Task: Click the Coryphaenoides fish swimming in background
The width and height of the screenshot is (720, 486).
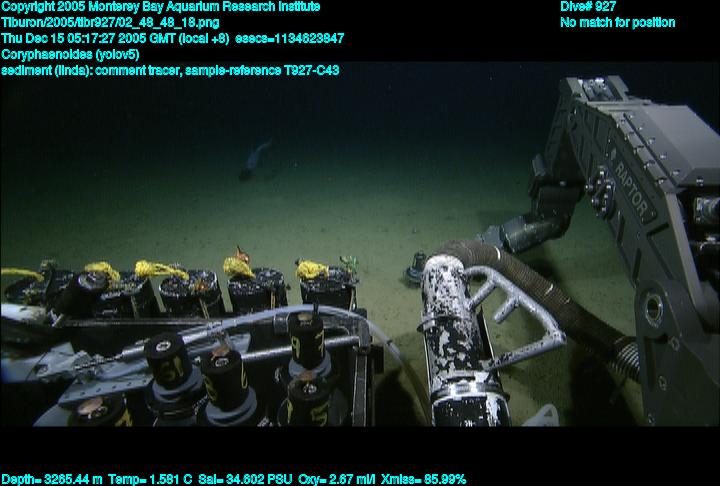Action: 256,157
